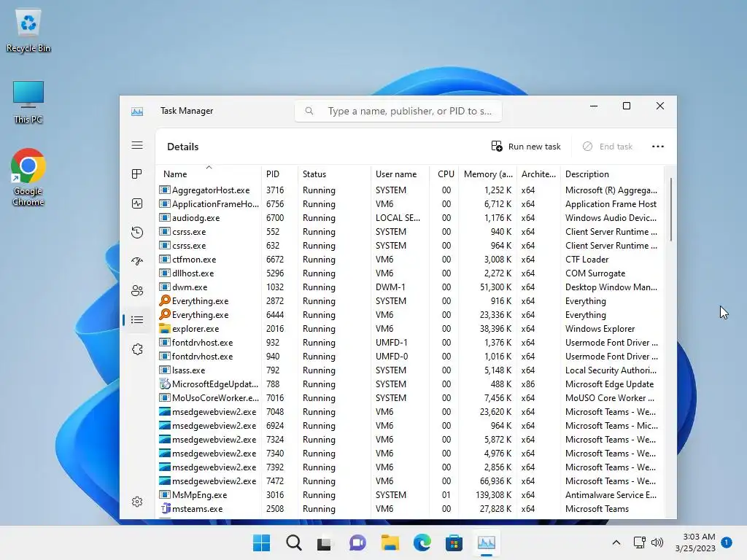Select the lsass.exe process

click(x=410, y=370)
